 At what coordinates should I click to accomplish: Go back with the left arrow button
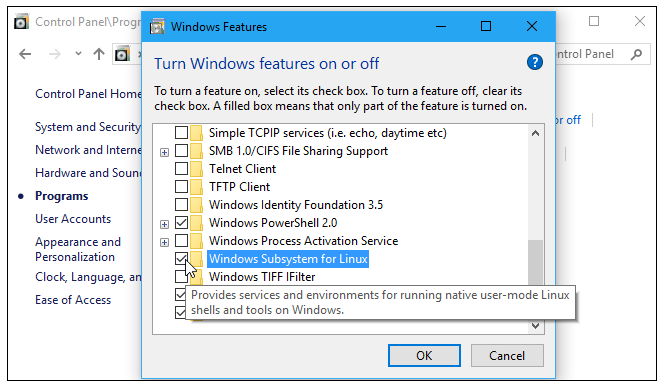(x=25, y=54)
